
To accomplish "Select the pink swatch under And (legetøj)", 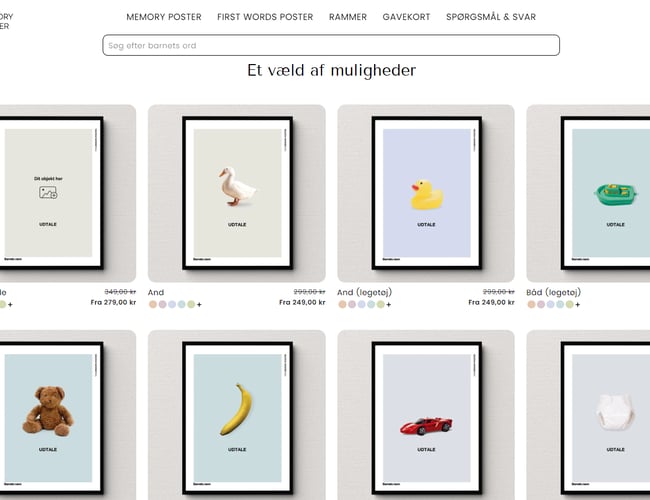I will (352, 304).
